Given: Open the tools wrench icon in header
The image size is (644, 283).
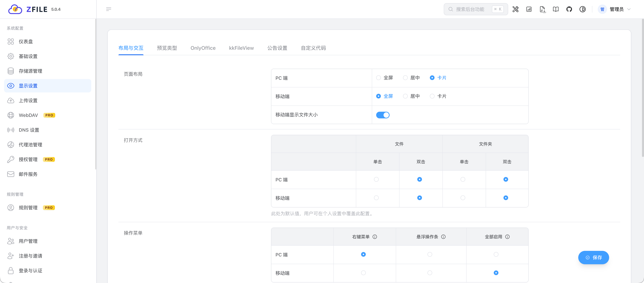Looking at the screenshot, I should 516,9.
